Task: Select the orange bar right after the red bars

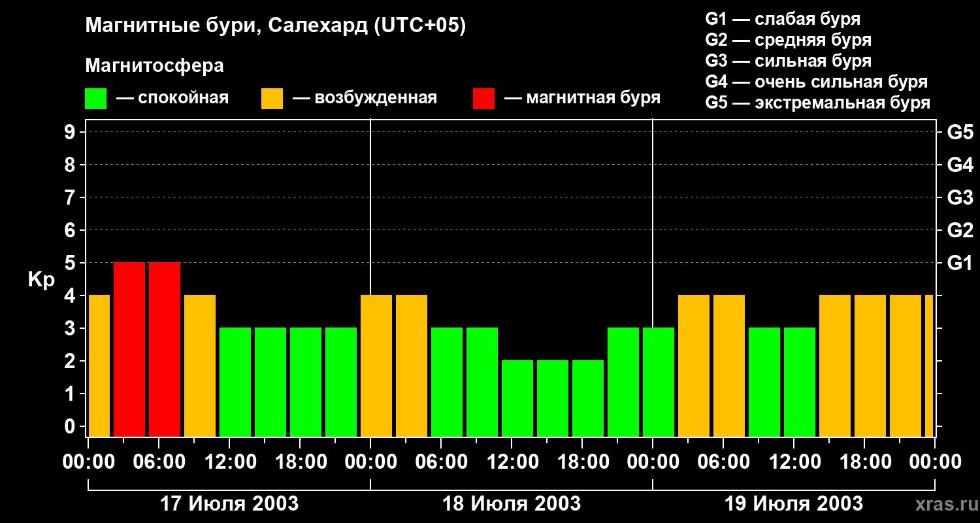Action: coord(200,366)
